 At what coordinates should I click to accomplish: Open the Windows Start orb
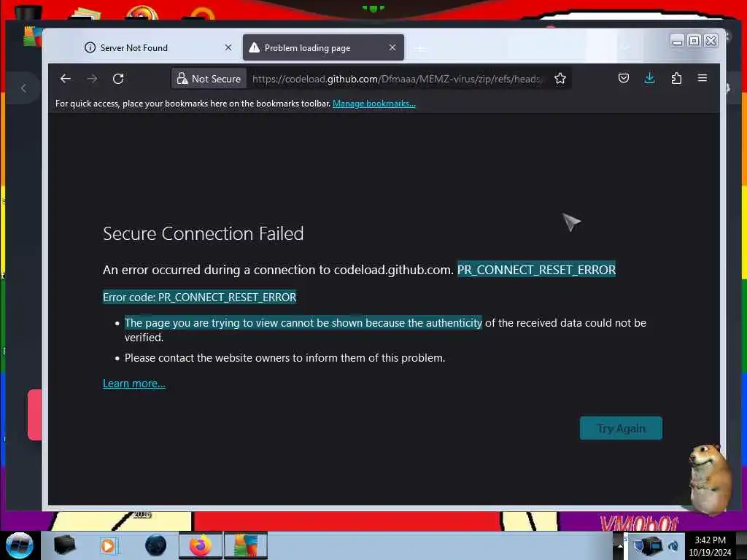click(19, 545)
